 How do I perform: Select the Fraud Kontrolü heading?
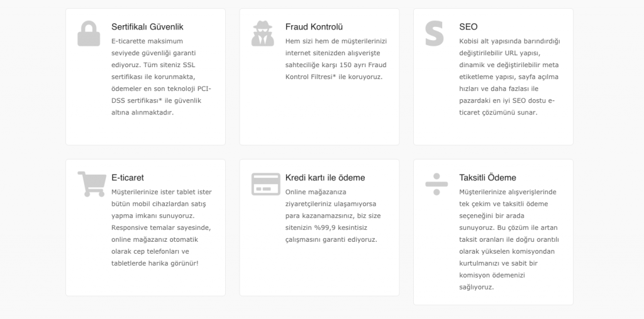coord(314,27)
